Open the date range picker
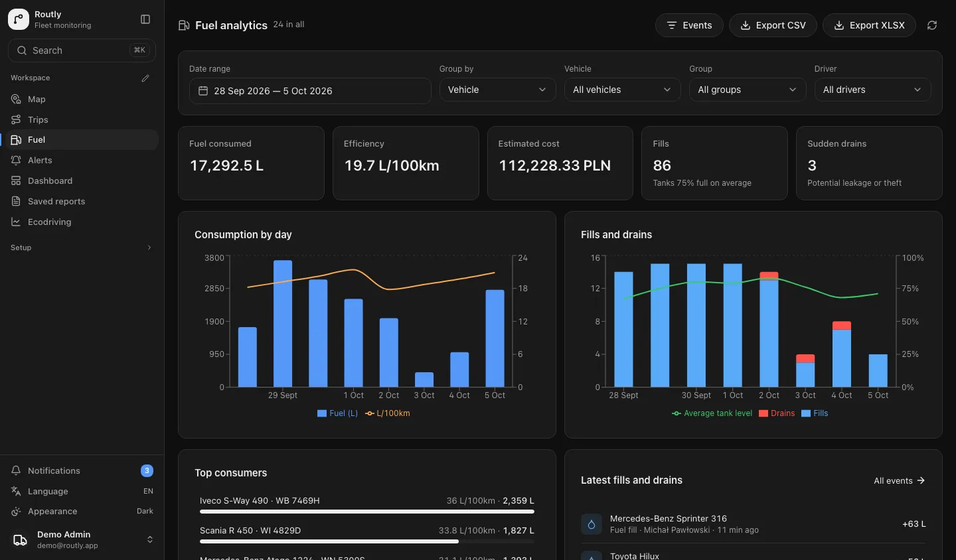Image resolution: width=956 pixels, height=560 pixels. pos(310,91)
